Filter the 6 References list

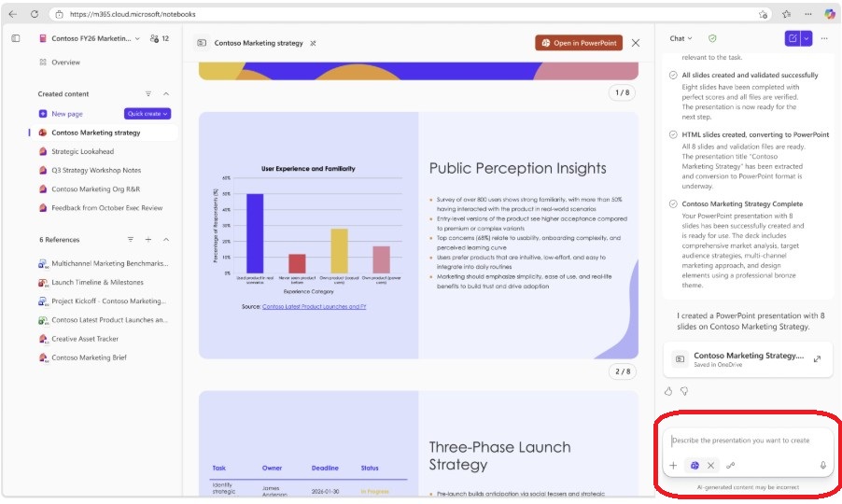131,239
